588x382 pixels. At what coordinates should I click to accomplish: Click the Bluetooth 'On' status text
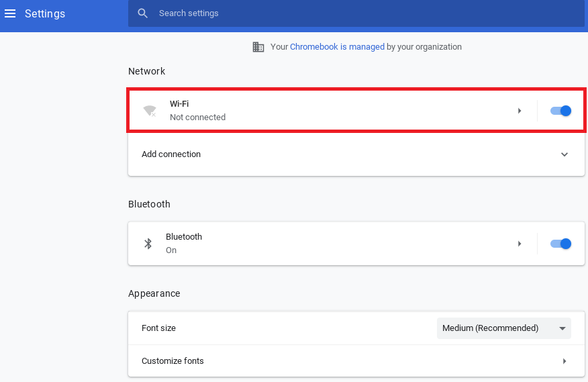pos(171,250)
